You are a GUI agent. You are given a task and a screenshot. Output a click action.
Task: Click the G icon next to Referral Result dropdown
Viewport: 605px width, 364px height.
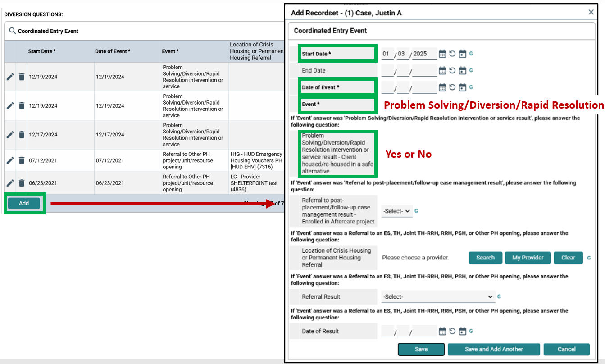tap(499, 296)
